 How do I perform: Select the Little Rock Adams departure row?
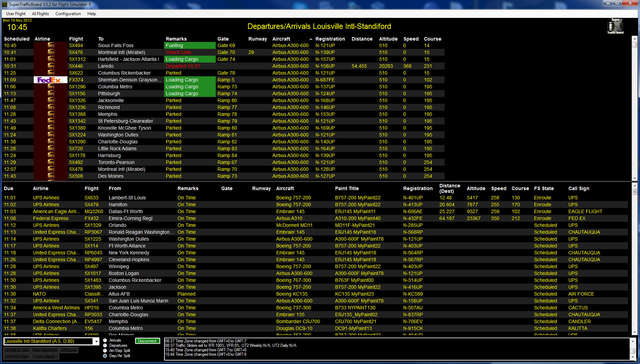coord(224,149)
